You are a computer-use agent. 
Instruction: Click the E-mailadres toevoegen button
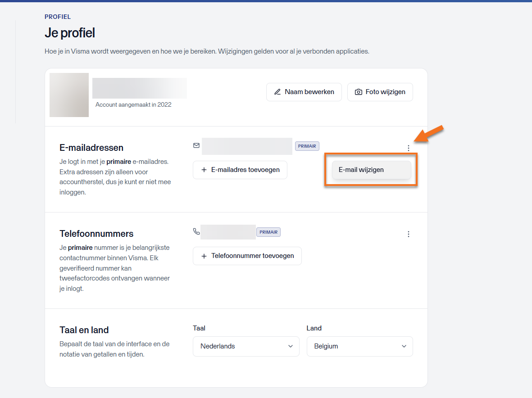pyautogui.click(x=240, y=170)
